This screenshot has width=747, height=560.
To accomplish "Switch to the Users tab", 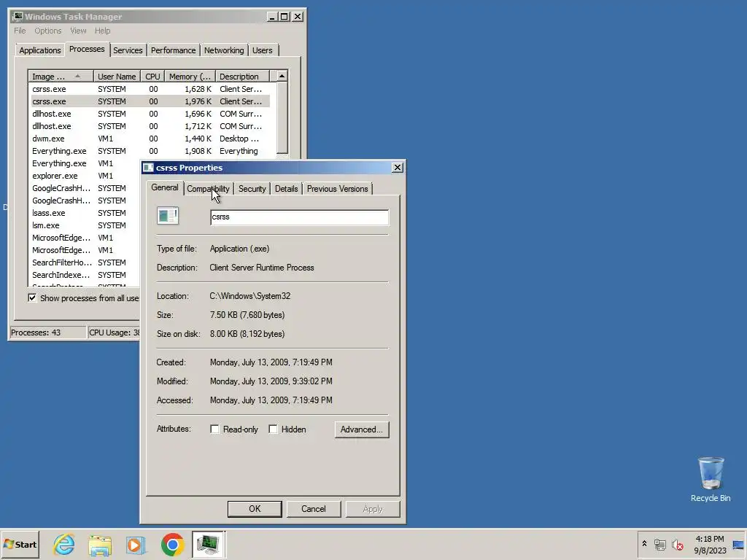I will tap(263, 50).
